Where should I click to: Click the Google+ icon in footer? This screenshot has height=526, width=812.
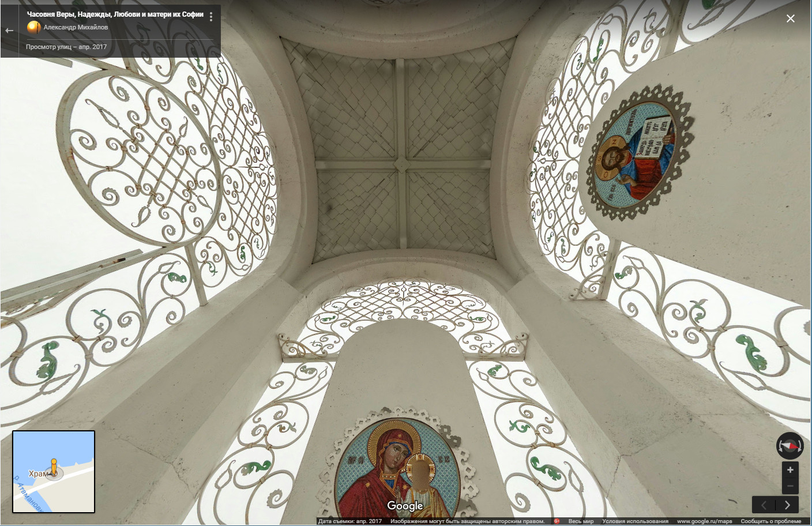point(557,521)
